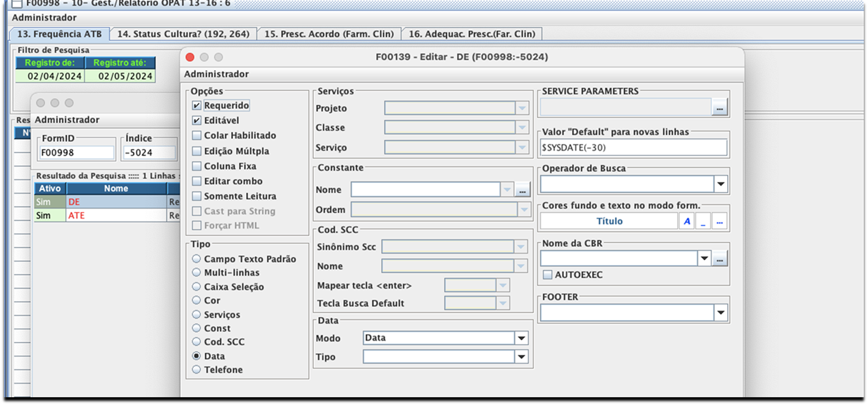
Task: Open the Nome da CBR ellipsis browse button
Action: click(720, 259)
